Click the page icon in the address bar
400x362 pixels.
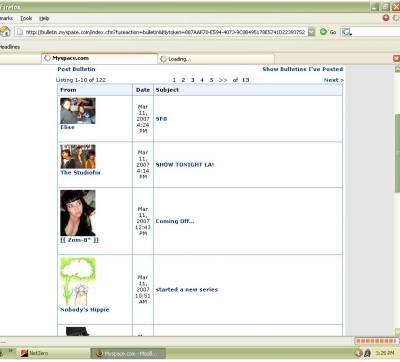click(x=20, y=32)
